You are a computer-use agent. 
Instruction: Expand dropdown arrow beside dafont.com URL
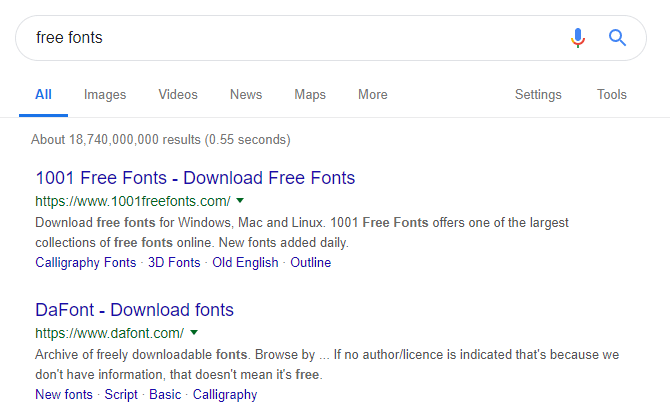coord(194,332)
